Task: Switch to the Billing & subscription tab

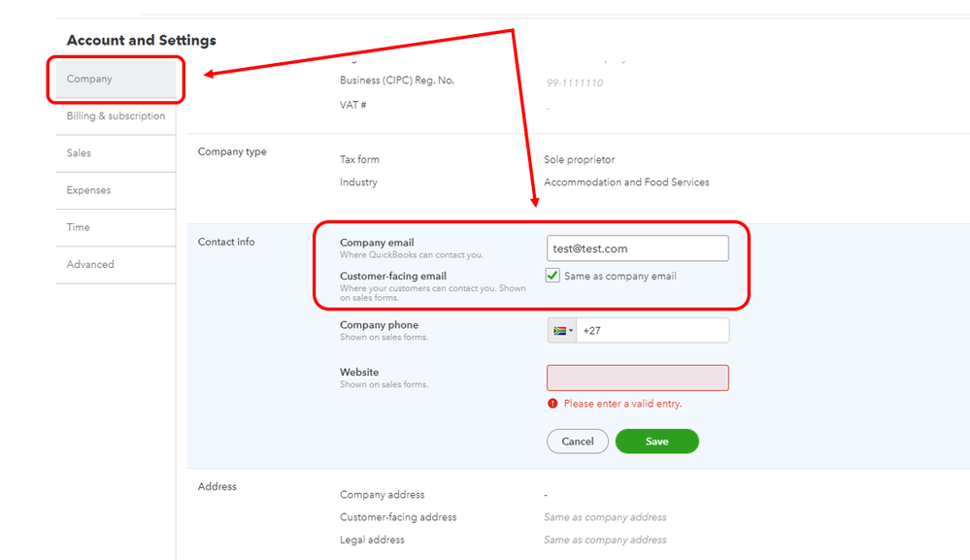Action: [116, 116]
